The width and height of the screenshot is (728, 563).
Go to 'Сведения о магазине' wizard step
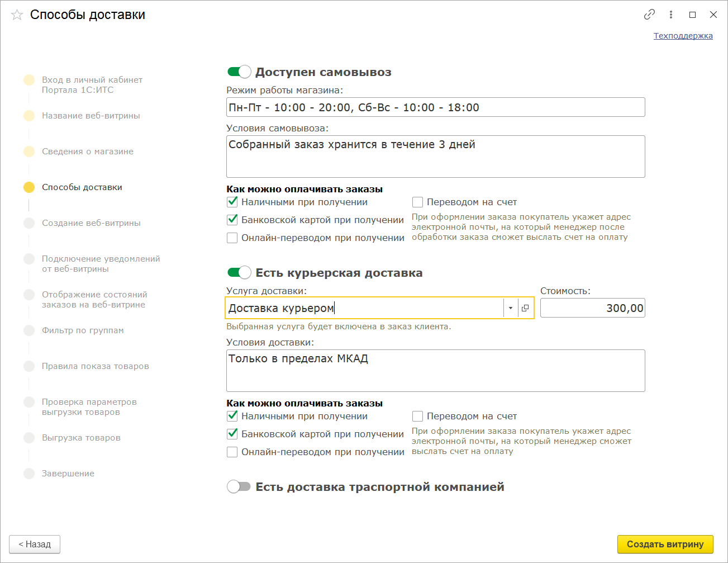[88, 152]
